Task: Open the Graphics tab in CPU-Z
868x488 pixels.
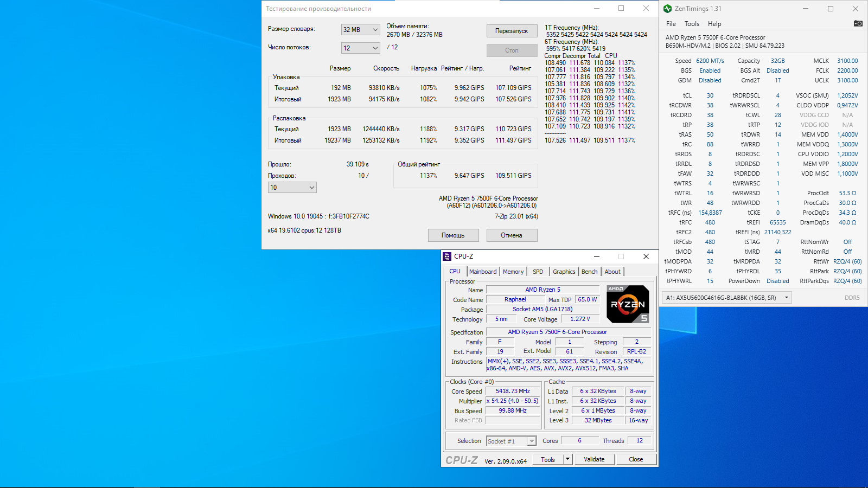Action: 564,272
